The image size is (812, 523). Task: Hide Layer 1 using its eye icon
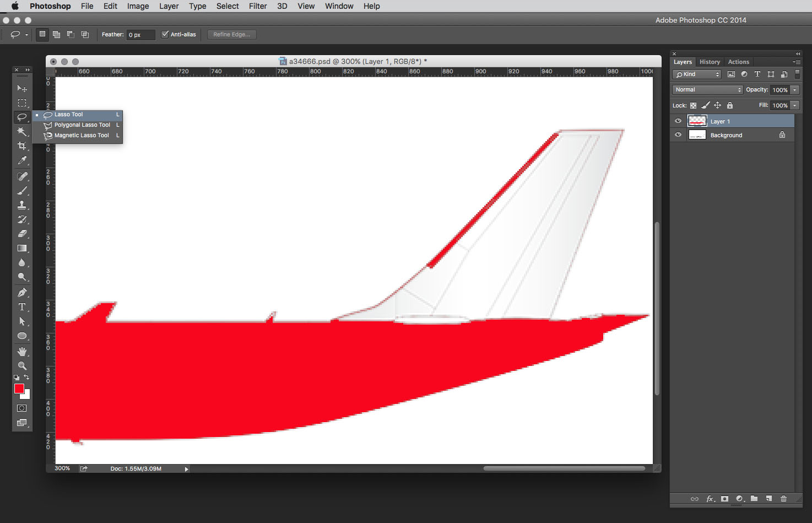(678, 121)
